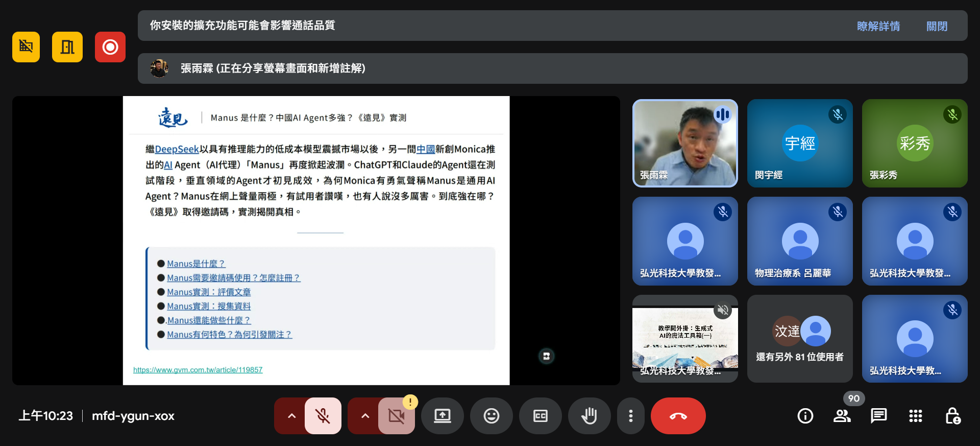Click the gvm.com.tw article URL
This screenshot has width=980, height=446.
[x=198, y=370]
